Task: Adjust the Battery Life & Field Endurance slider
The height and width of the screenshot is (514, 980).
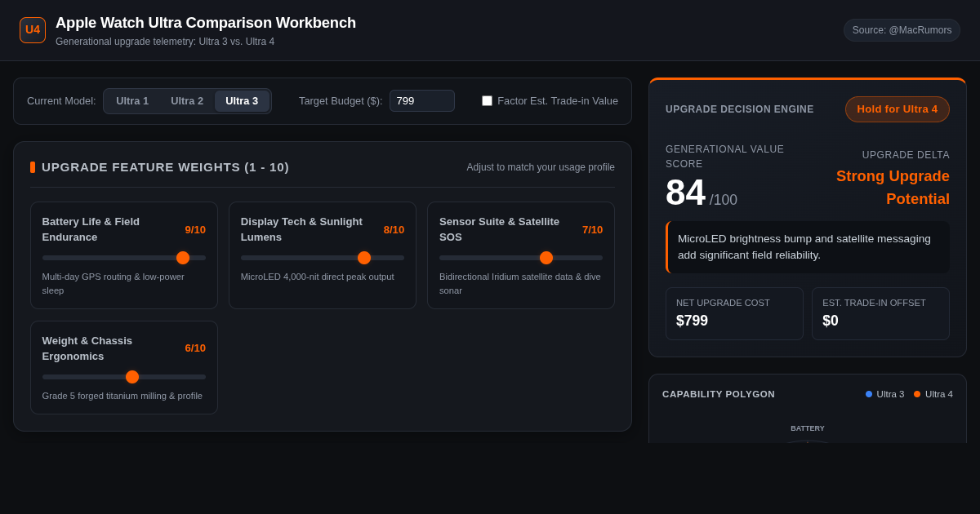Action: coord(124,258)
